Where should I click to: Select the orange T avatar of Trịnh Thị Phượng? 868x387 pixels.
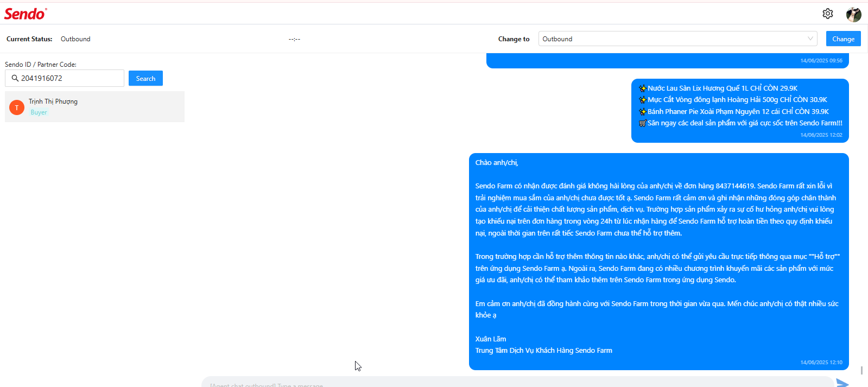click(x=17, y=107)
